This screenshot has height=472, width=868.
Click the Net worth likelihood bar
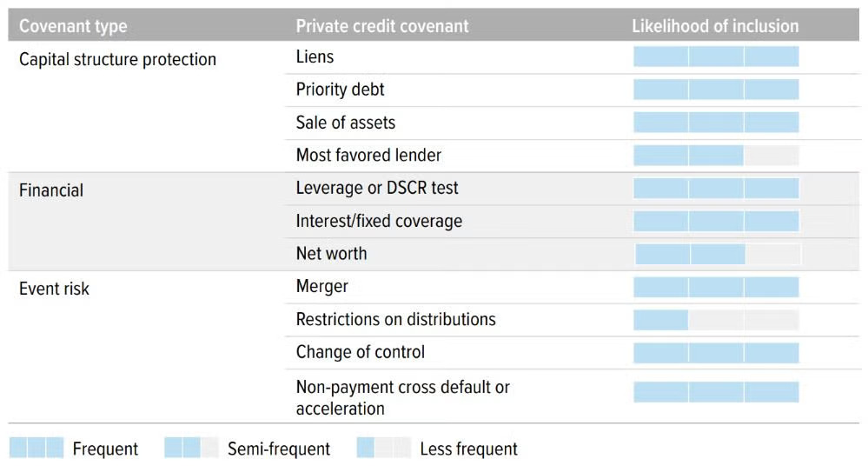[x=717, y=254]
